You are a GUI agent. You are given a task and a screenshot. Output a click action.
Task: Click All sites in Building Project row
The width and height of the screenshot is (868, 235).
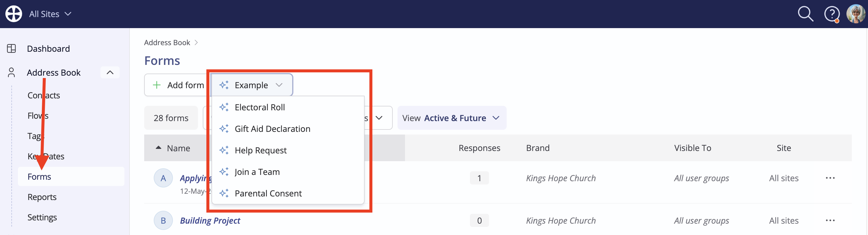click(x=784, y=221)
